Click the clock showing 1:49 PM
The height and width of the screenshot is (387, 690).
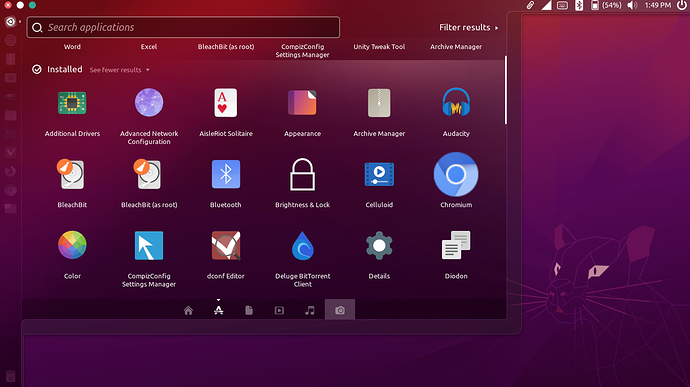[658, 5]
